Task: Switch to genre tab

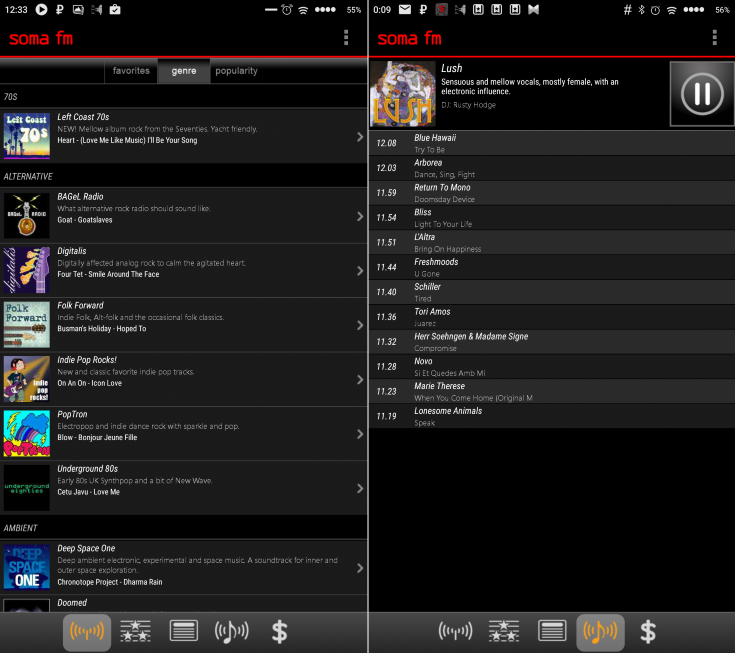Action: (x=184, y=71)
